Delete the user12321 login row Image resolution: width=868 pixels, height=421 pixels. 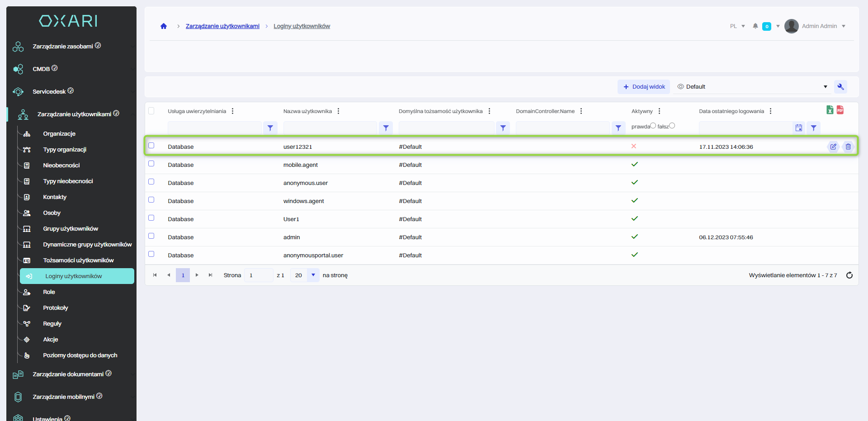[848, 147]
